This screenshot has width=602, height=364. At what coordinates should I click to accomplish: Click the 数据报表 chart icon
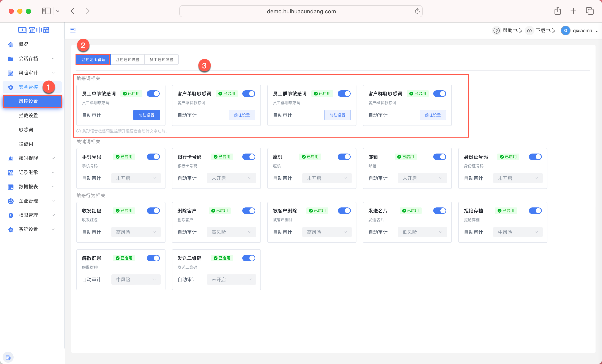[11, 187]
